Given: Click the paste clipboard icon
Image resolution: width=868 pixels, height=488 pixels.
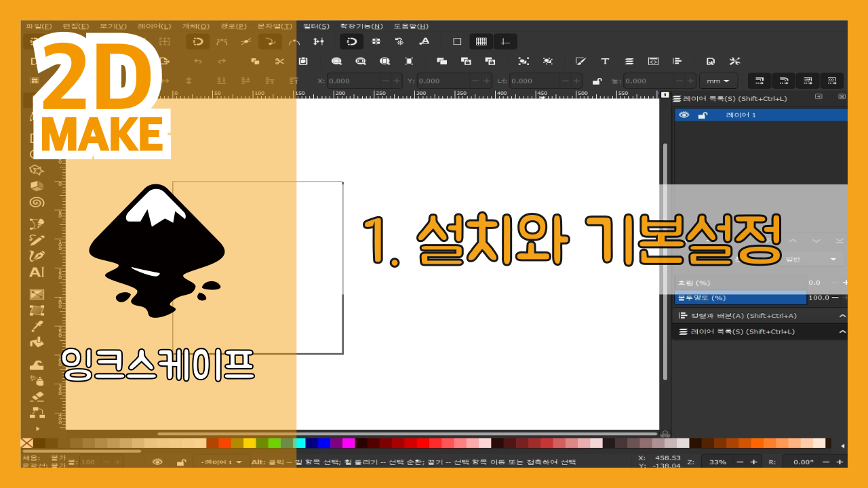Looking at the screenshot, I should 303,61.
